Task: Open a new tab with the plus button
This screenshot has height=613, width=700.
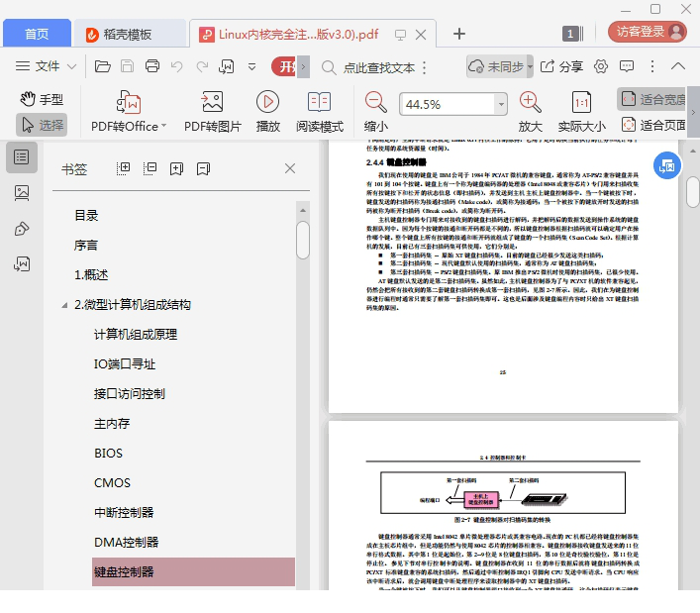Action: coord(459,34)
